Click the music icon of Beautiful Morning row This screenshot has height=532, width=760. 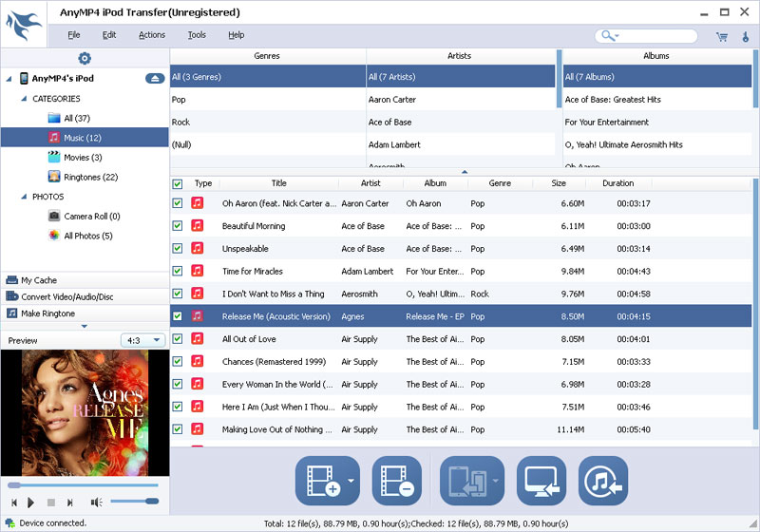[x=197, y=226]
